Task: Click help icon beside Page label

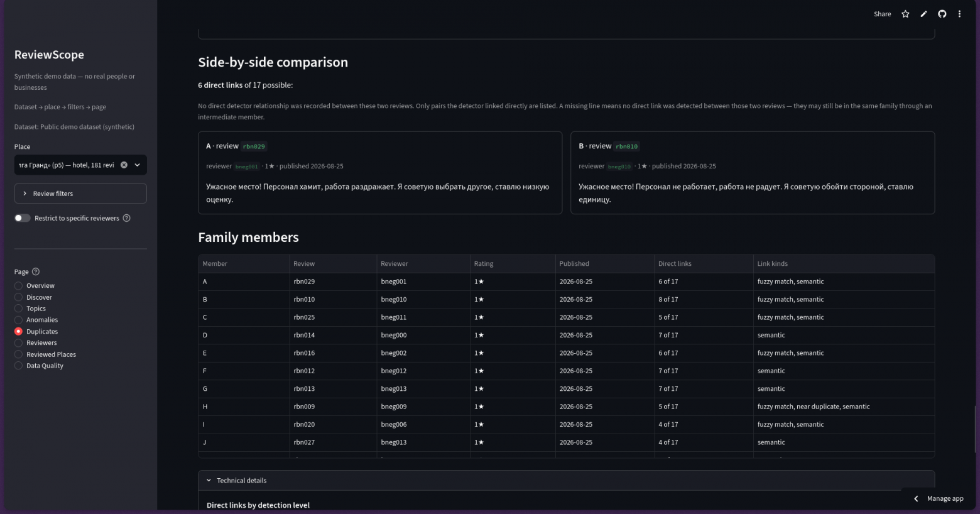Action: pyautogui.click(x=36, y=271)
